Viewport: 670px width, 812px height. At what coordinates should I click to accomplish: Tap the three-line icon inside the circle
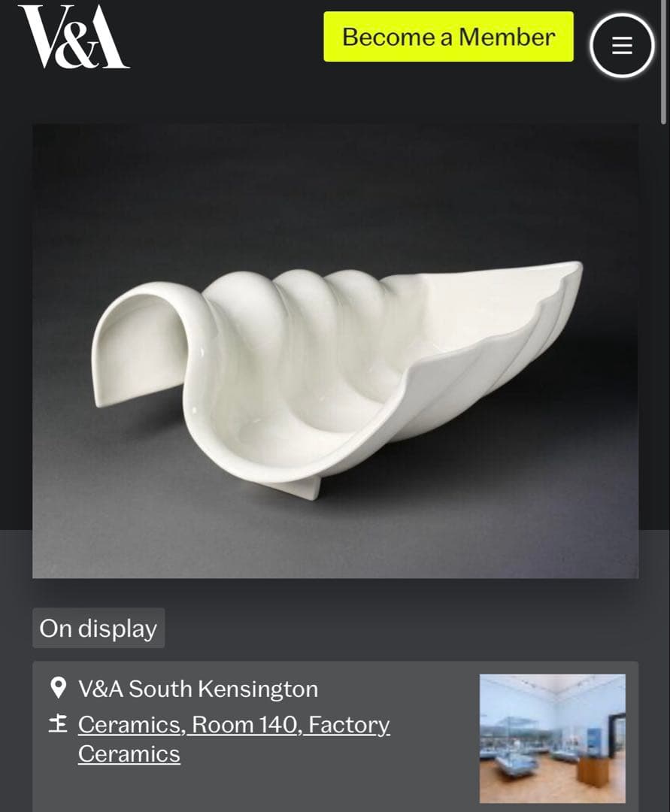(622, 46)
